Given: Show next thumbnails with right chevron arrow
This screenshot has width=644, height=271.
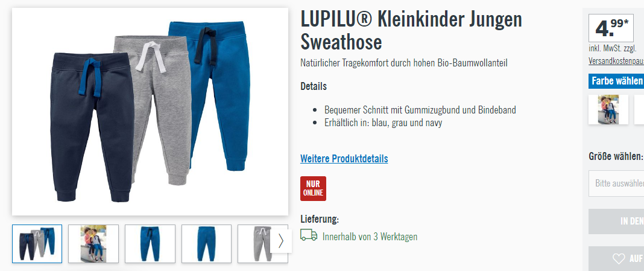Looking at the screenshot, I should [281, 241].
